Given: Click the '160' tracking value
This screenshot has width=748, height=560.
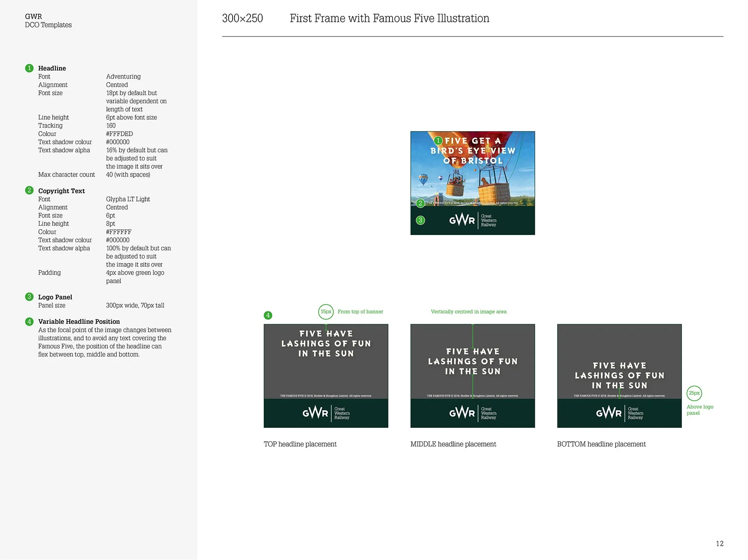Looking at the screenshot, I should [111, 126].
